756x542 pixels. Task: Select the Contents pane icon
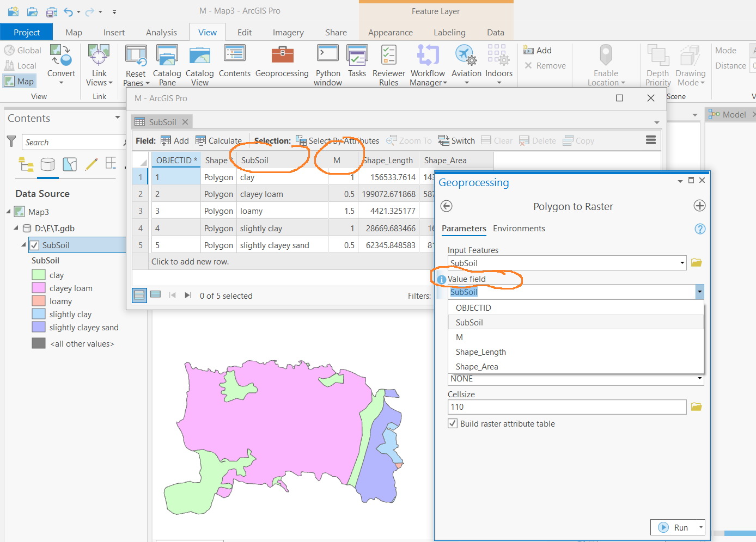click(235, 64)
